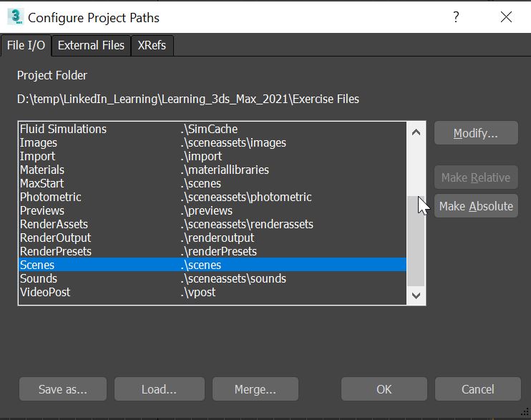Select the RenderOutput path row
531x420 pixels.
pos(213,238)
